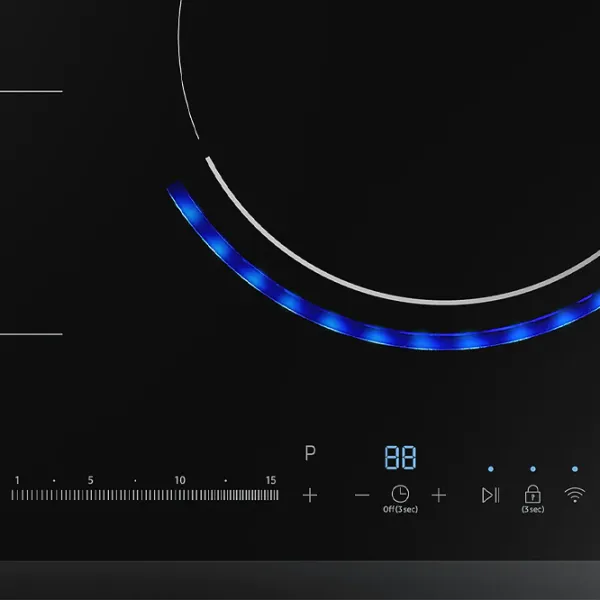
Task: Tap indicator dot above Wi-Fi icon
Action: tap(575, 468)
